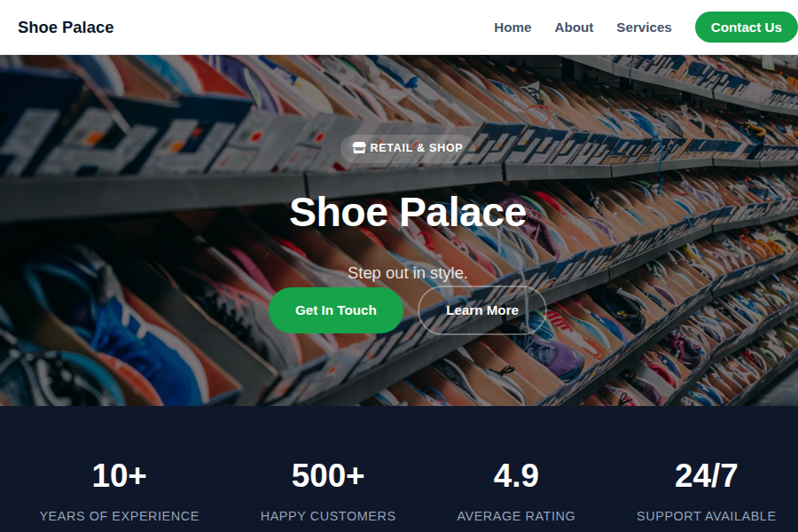Image resolution: width=798 pixels, height=532 pixels.
Task: Select the RETAIL & SHOP badge text
Action: [416, 148]
